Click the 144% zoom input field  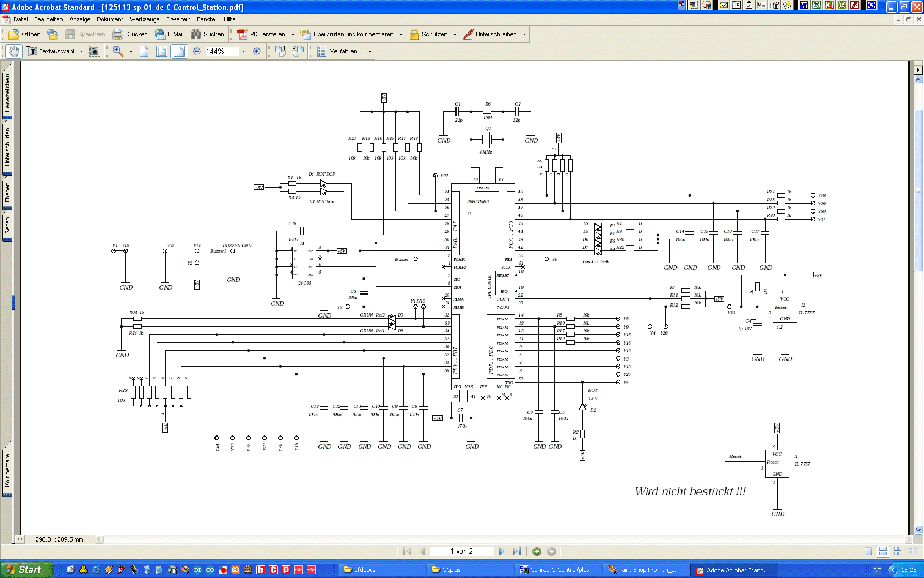222,51
